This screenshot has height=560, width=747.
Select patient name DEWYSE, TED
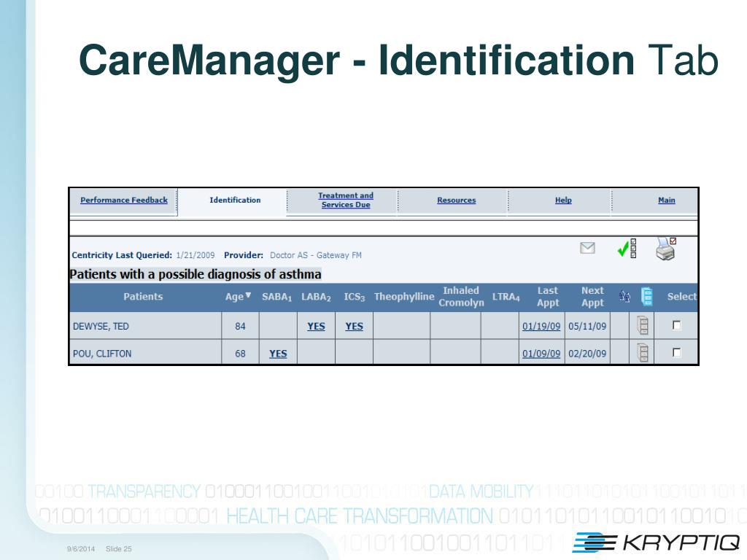(x=101, y=326)
